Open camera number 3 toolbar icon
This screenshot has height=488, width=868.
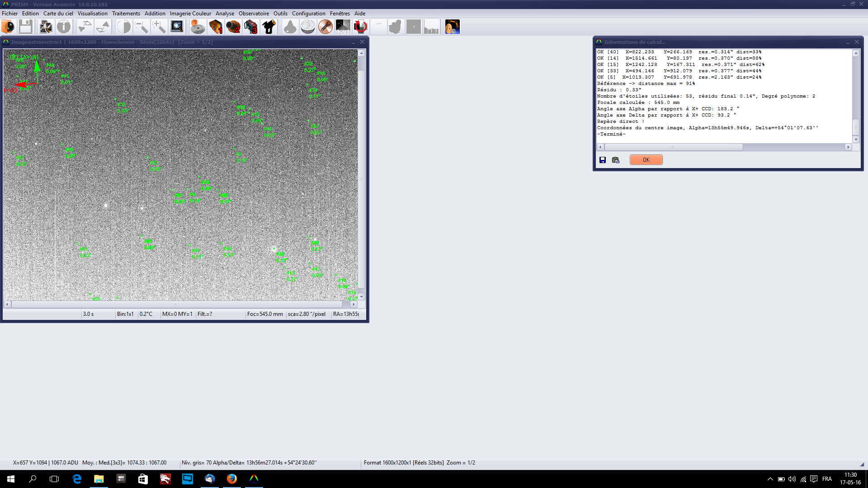(251, 27)
